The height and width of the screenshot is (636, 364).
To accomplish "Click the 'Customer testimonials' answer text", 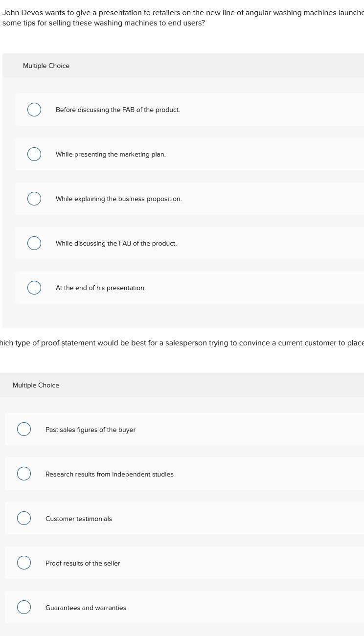I will pos(79,519).
